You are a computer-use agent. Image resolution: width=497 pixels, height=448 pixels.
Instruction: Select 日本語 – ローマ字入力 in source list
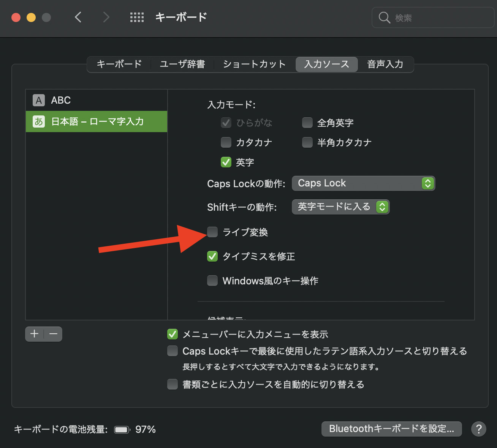pyautogui.click(x=96, y=121)
